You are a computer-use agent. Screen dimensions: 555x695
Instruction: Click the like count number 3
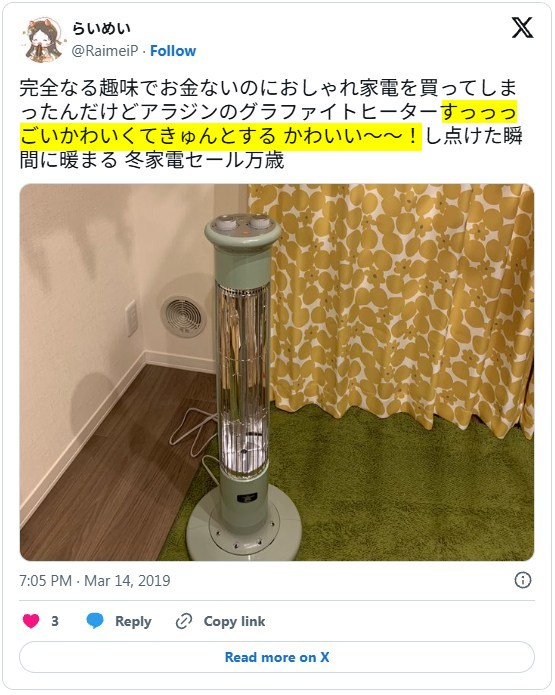click(55, 621)
